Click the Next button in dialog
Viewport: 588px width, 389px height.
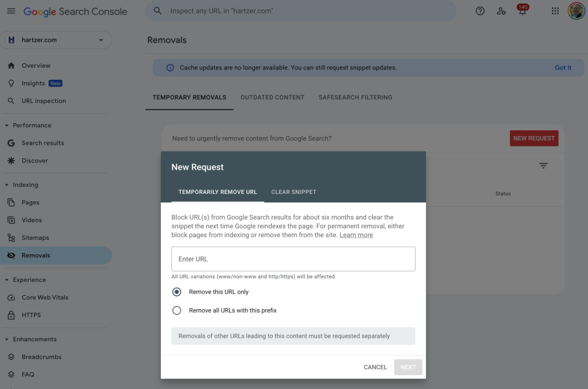coord(408,367)
